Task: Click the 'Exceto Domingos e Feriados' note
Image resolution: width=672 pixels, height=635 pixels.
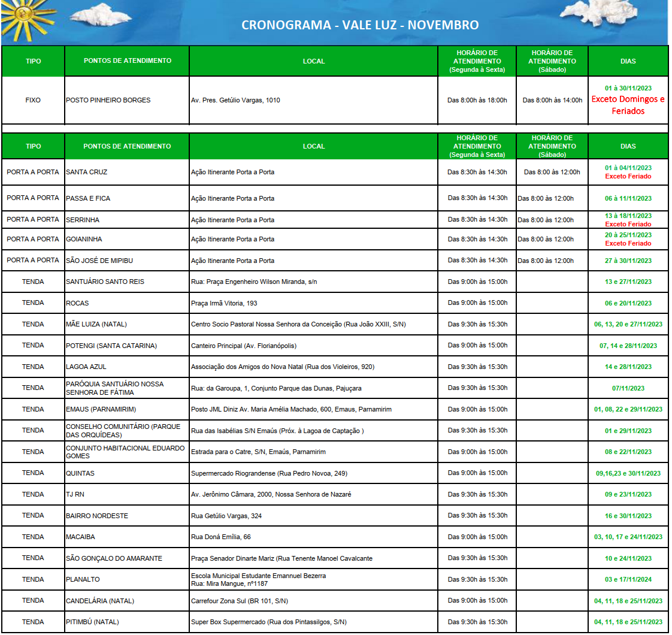Action: pos(628,105)
